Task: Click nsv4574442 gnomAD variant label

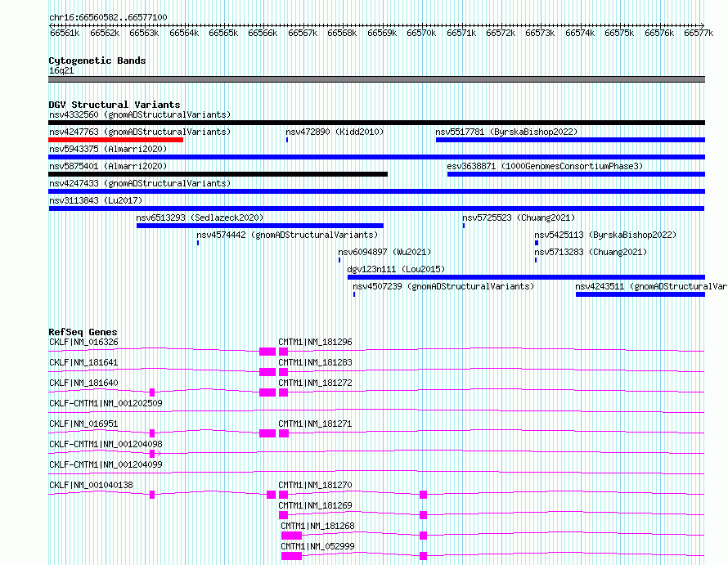Action: 287,235
